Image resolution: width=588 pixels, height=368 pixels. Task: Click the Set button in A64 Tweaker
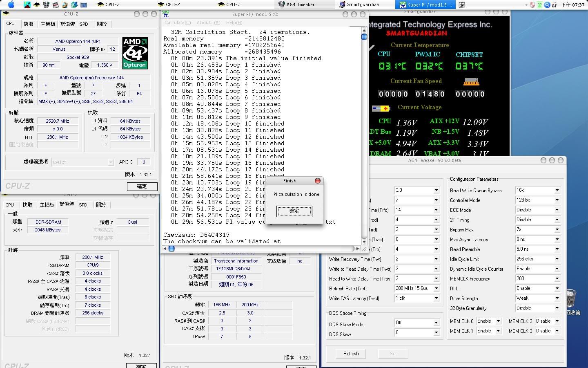click(393, 354)
